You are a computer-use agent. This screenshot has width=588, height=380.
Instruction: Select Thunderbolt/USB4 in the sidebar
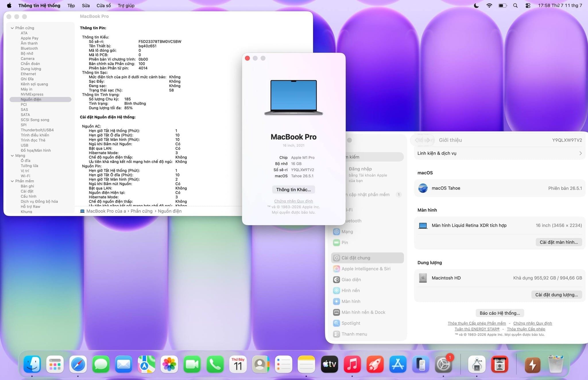coord(37,130)
